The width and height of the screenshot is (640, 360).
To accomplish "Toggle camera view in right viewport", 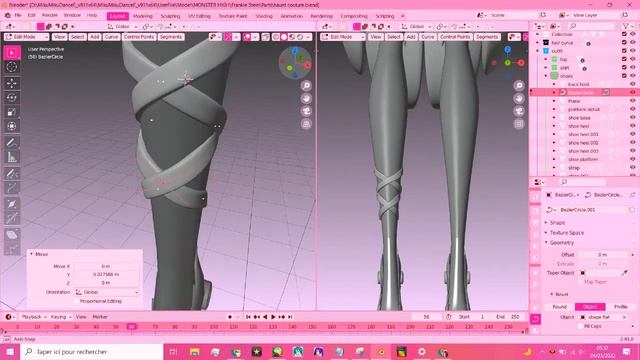I will (519, 111).
